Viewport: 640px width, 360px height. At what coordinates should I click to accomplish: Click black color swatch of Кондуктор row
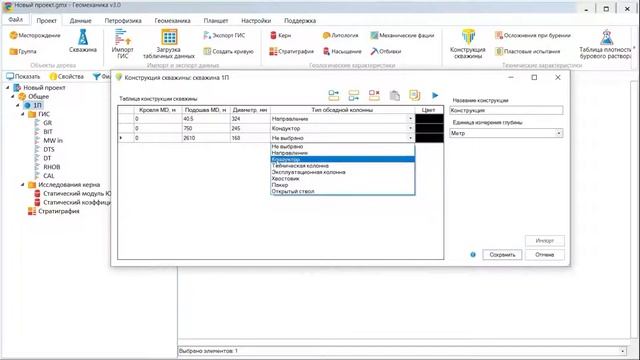tap(429, 128)
